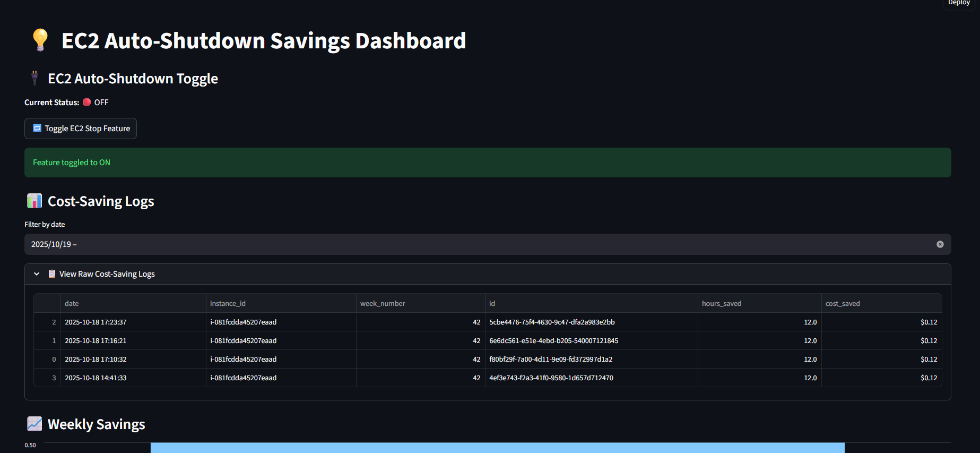
Task: Click the Weekly Savings heading
Action: coord(96,424)
